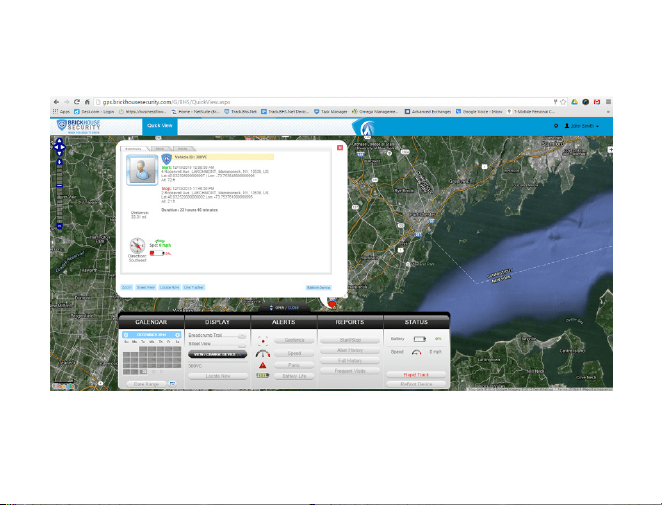Click the Geofence alert target icon
Viewport: 662px width, 505px height.
(263, 341)
